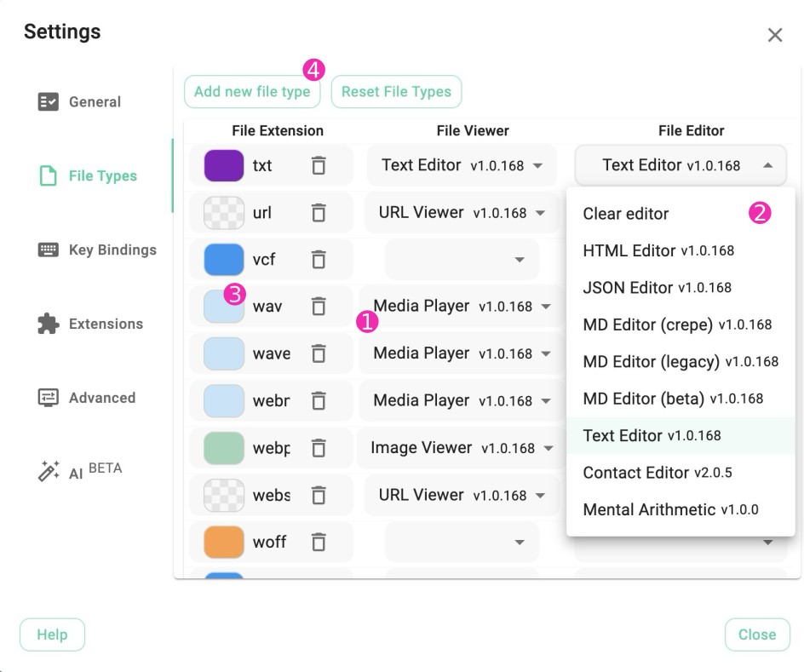
Task: Expand the File Viewer dropdown for txt
Action: pos(462,165)
